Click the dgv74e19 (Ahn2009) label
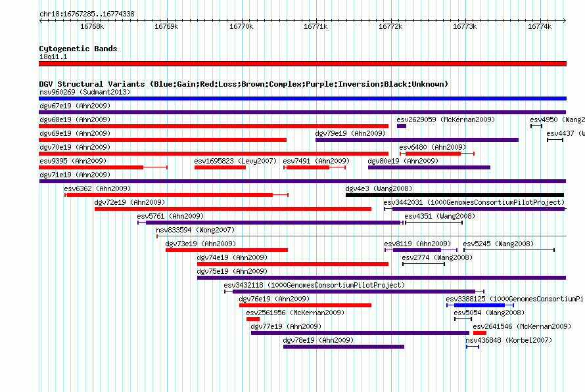The image size is (585, 392). click(232, 257)
